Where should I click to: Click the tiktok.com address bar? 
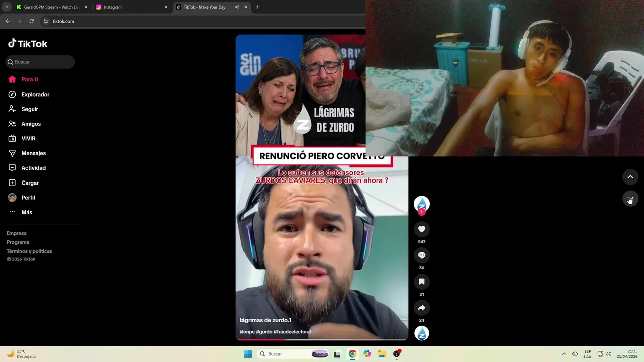(x=201, y=21)
